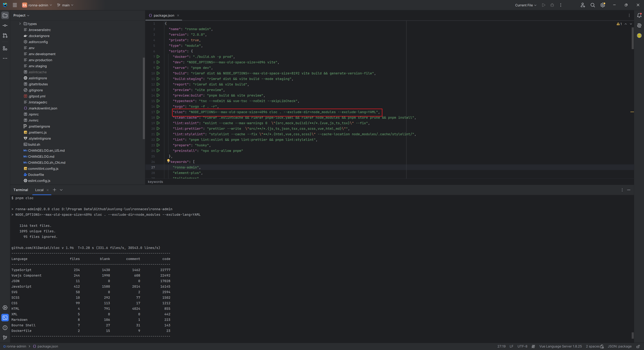Viewport: 644px width, 350px height.
Task: Open the Commit tool window
Action: click(5, 25)
